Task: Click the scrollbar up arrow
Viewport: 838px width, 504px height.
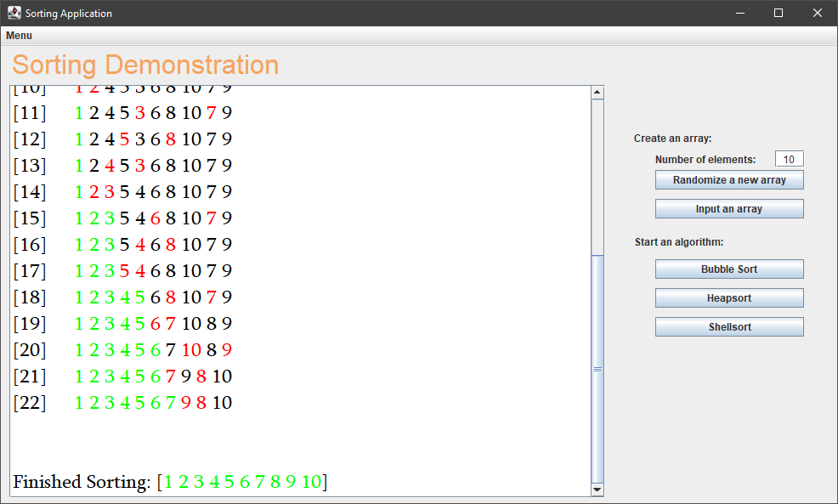Action: point(597,93)
